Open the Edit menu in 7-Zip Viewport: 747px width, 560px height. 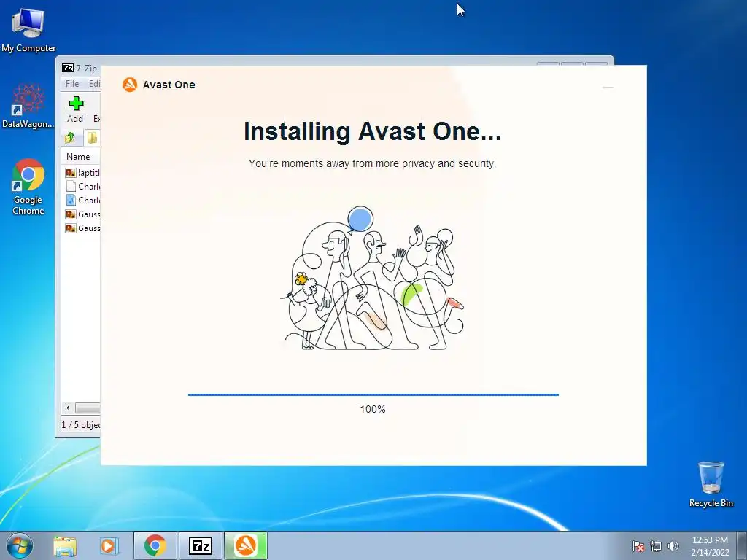pyautogui.click(x=94, y=83)
